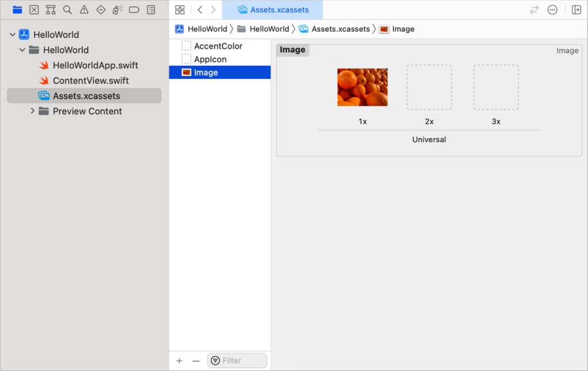Open the Breakpoint navigator

(134, 10)
